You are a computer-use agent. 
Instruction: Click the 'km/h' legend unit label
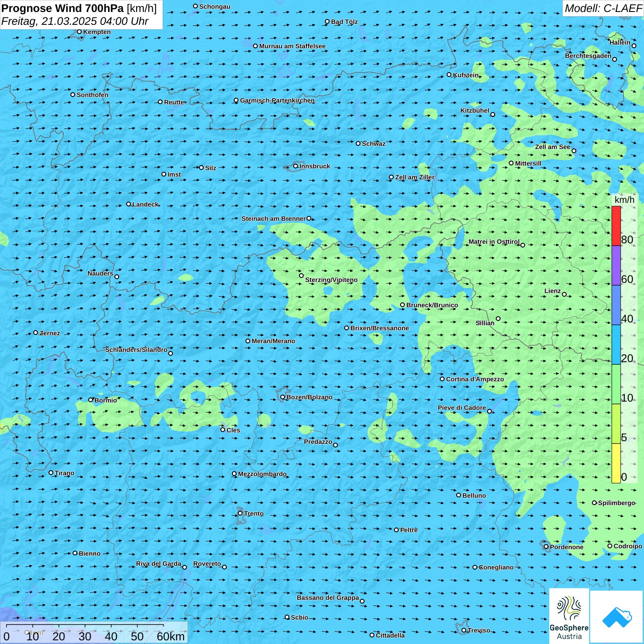624,200
